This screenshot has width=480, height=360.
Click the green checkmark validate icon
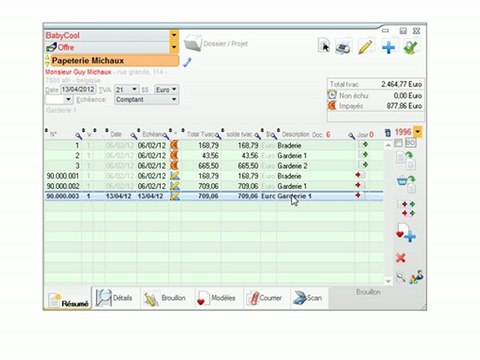(x=410, y=47)
